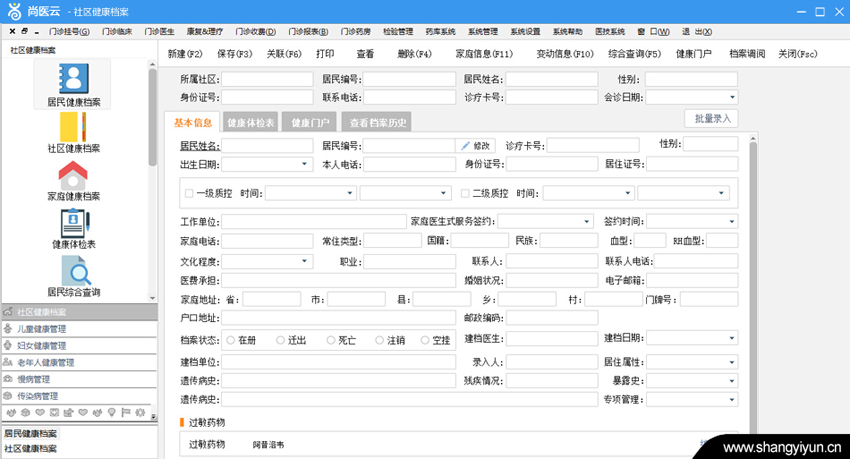
Task: Open the 家庭健康档案 house icon
Action: pos(73,174)
